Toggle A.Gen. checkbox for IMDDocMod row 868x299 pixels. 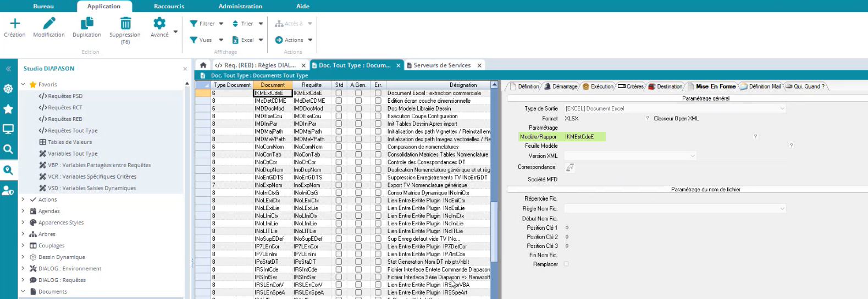point(358,109)
